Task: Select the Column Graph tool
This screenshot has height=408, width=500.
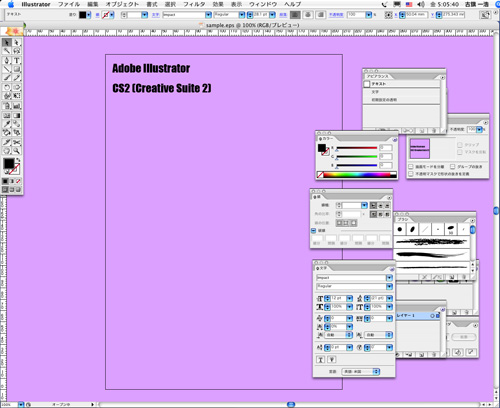Action: click(x=16, y=106)
